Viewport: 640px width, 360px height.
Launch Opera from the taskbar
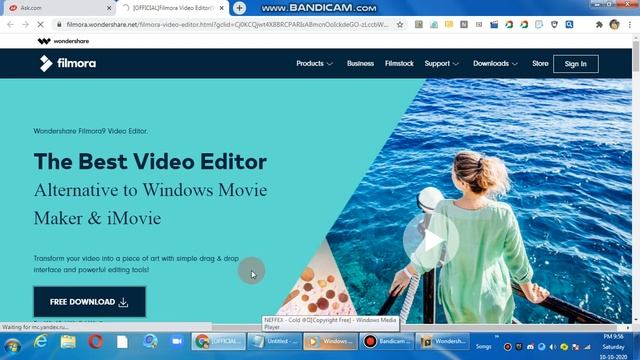pyautogui.click(x=95, y=341)
